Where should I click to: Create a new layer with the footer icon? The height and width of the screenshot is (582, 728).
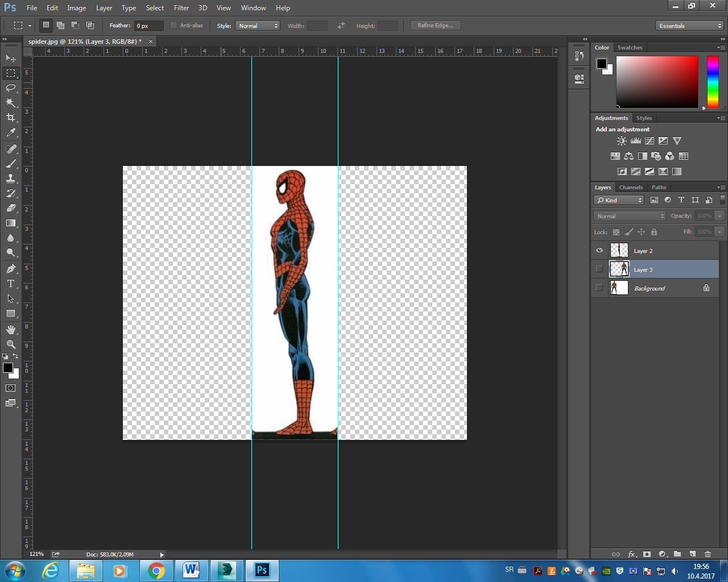[693, 554]
